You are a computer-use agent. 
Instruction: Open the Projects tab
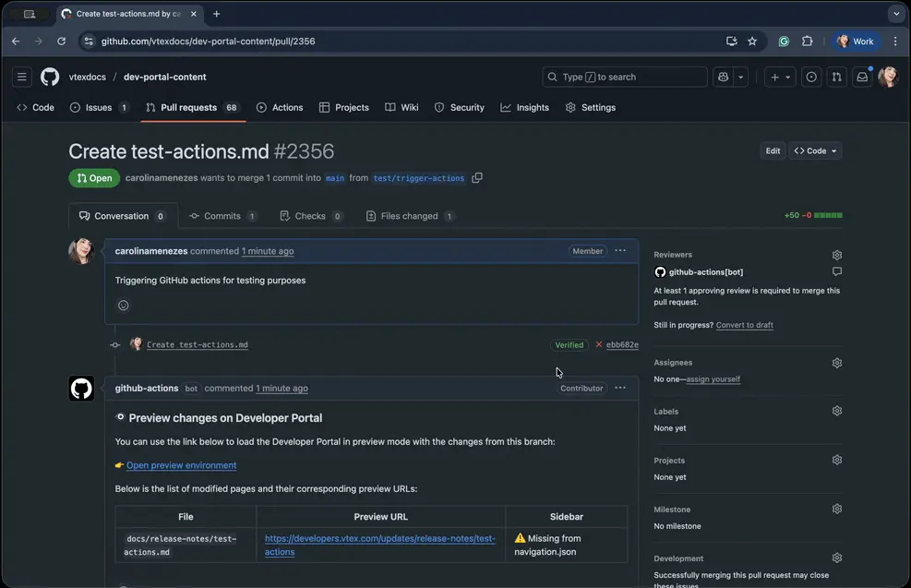coord(344,107)
